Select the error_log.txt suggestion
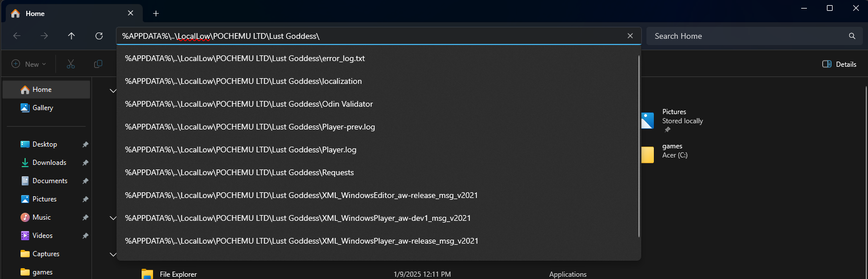868x279 pixels. click(377, 58)
